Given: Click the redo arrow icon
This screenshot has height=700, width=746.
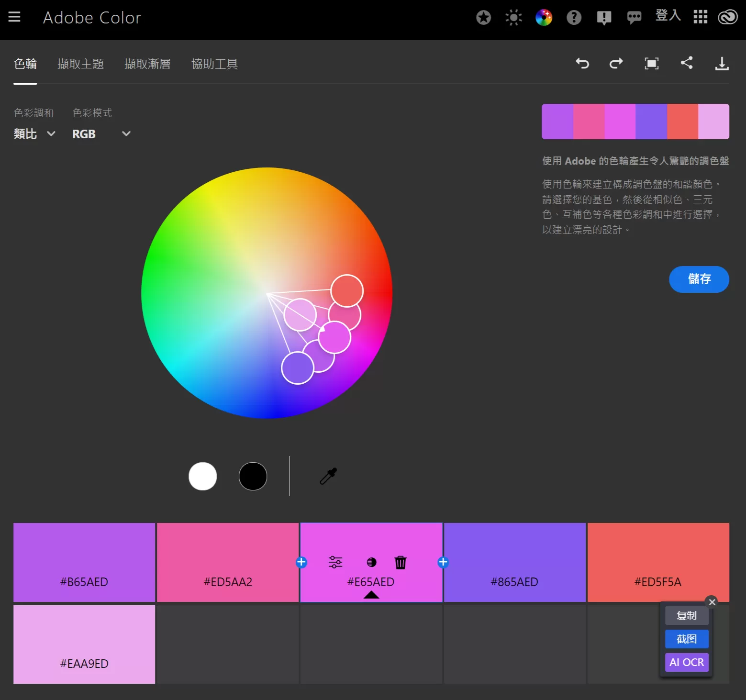Looking at the screenshot, I should pyautogui.click(x=616, y=64).
